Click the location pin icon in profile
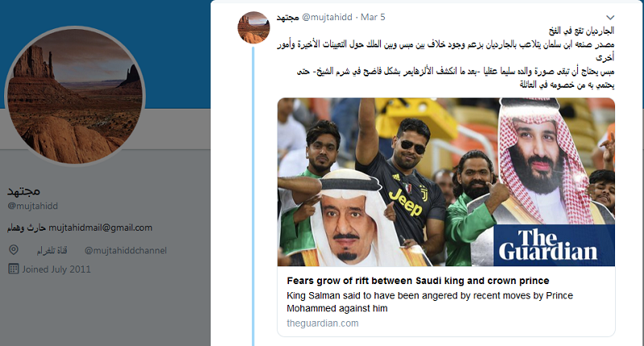Viewport: 644px width, 346px height. click(x=13, y=250)
